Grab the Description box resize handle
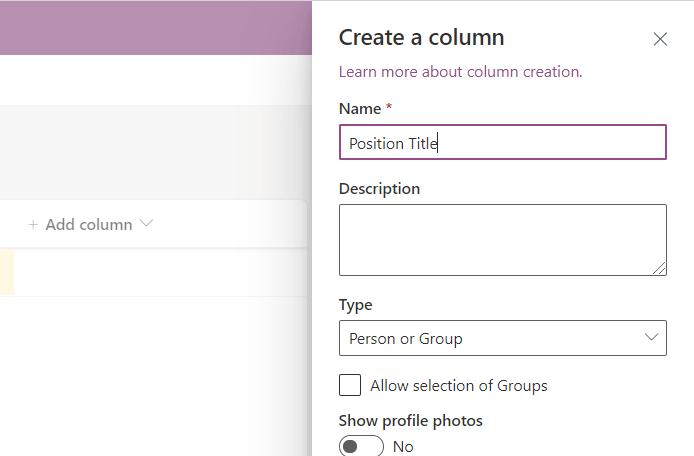Viewport: 694px width, 456px height. click(660, 269)
